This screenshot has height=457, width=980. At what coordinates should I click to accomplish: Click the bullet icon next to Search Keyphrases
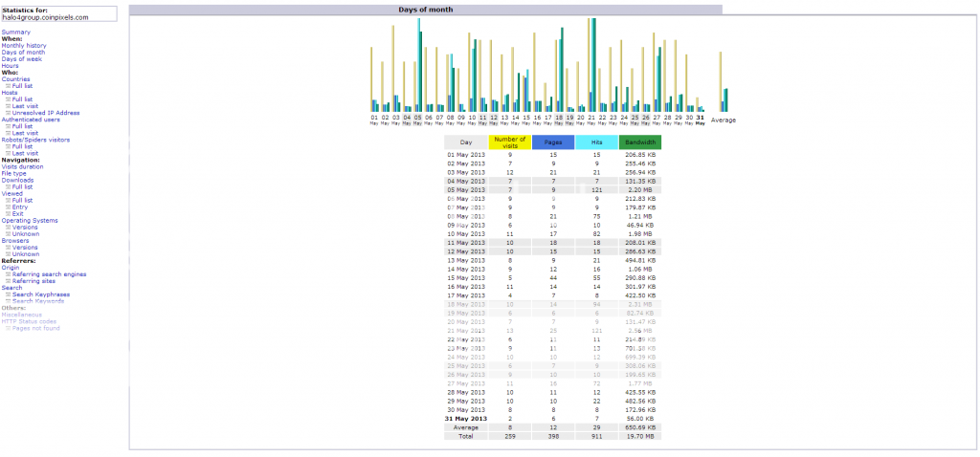8,294
